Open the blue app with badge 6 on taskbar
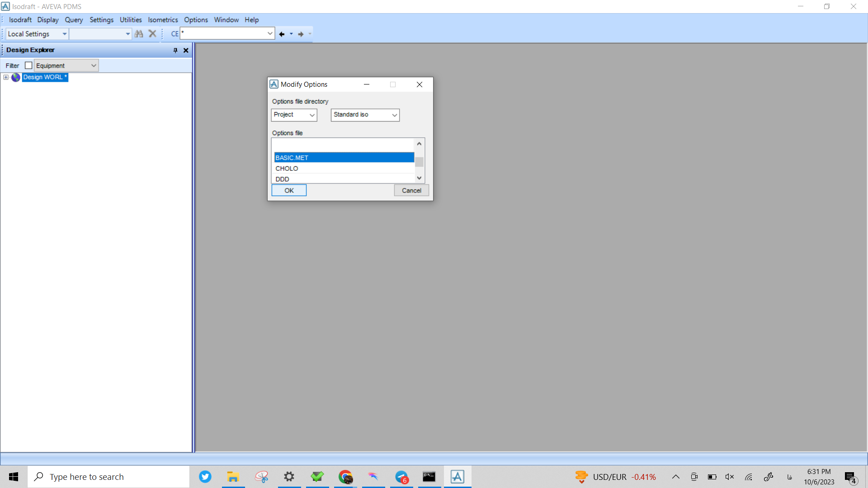This screenshot has height=488, width=868. point(401,477)
